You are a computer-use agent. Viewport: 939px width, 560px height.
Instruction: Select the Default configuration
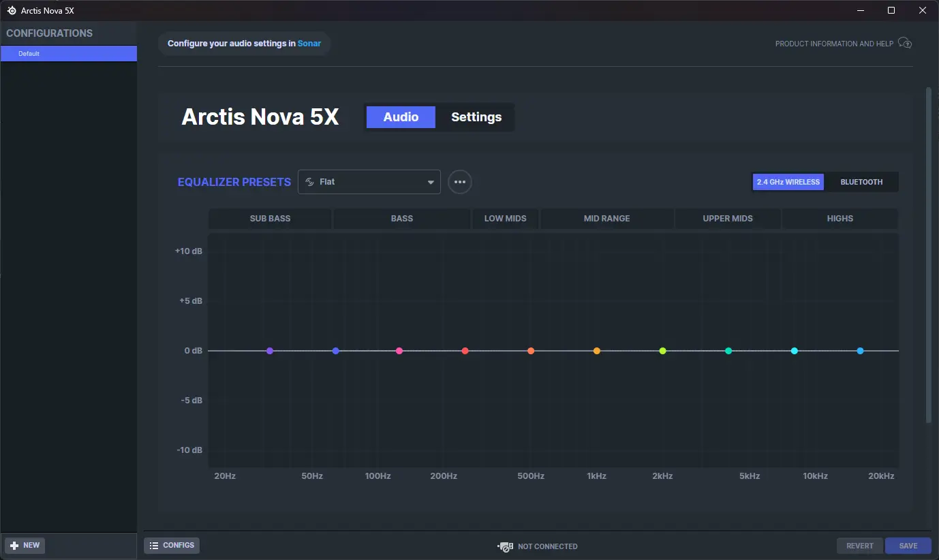[x=68, y=53]
